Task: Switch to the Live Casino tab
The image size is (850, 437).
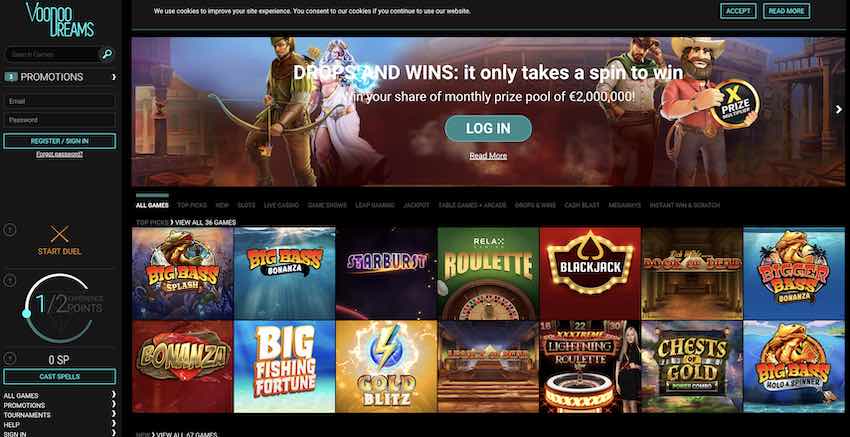Action: click(279, 205)
